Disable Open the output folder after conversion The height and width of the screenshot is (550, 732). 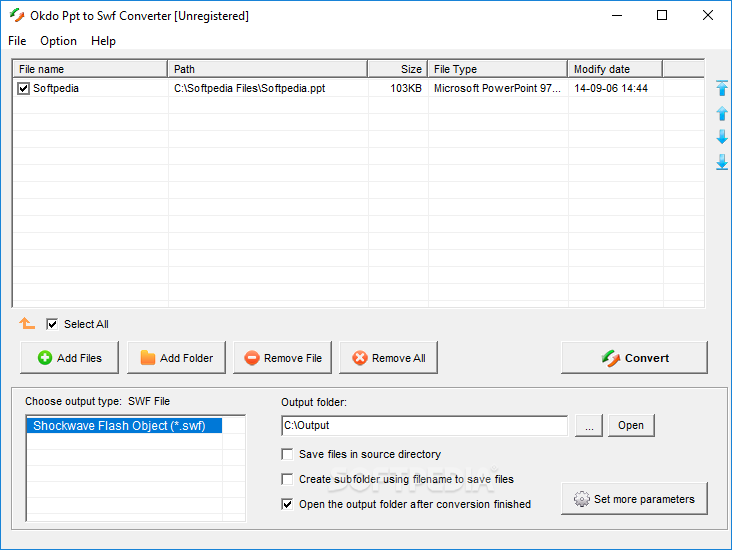point(287,504)
